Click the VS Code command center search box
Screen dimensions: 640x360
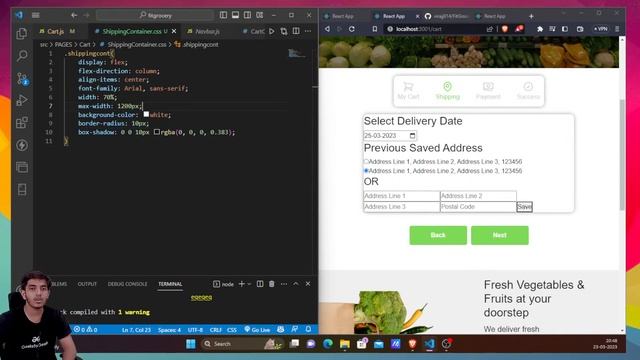coord(155,15)
